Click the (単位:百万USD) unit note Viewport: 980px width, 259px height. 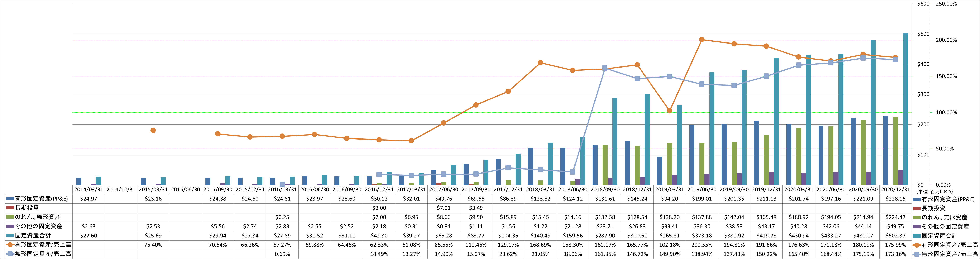coord(934,192)
